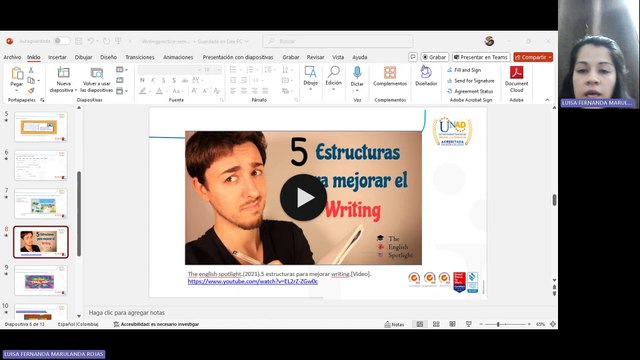Viewport: 640px width, 360px height.
Task: Open the YouTube link on slide
Action: pos(253,282)
